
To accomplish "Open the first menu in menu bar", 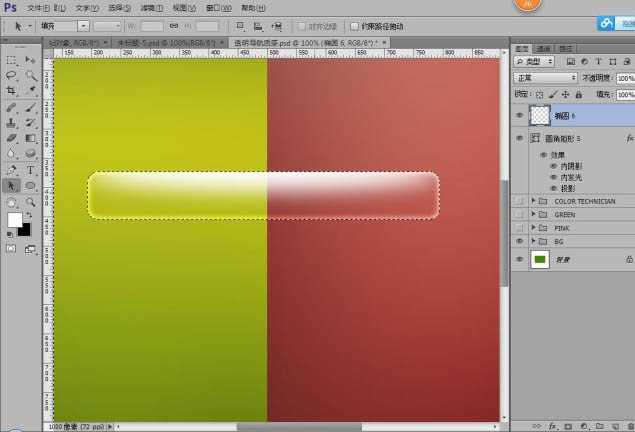I will click(38, 8).
